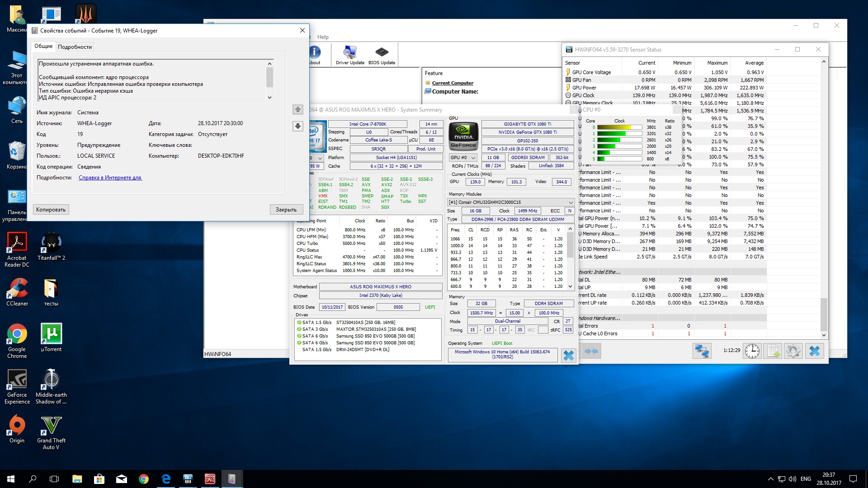The height and width of the screenshot is (488, 868).
Task: Start logging sensors to file icon
Action: 773,351
